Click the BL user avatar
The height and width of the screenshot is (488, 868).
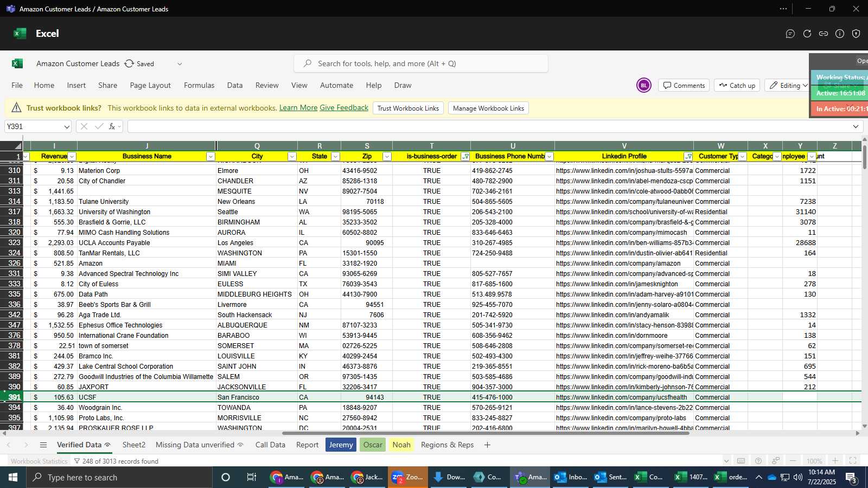point(644,85)
